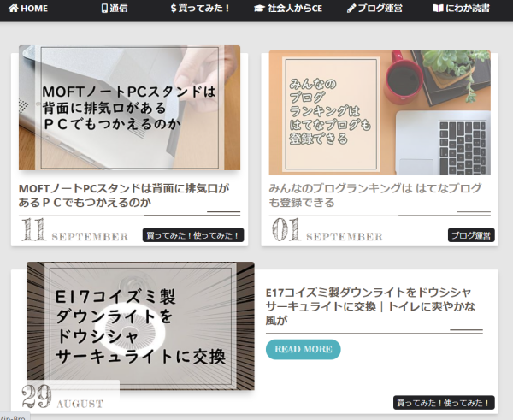Viewport: 513px width, 420px height.
Task: Open the HOME menu item
Action: (x=28, y=9)
